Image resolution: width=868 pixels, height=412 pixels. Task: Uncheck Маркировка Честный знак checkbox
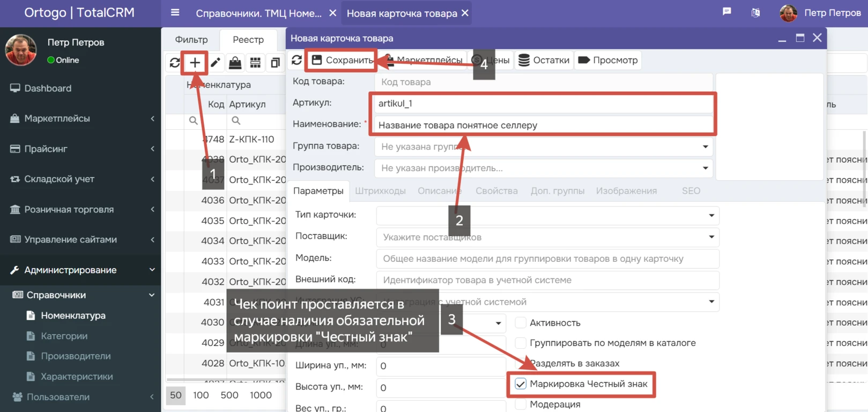(x=520, y=384)
